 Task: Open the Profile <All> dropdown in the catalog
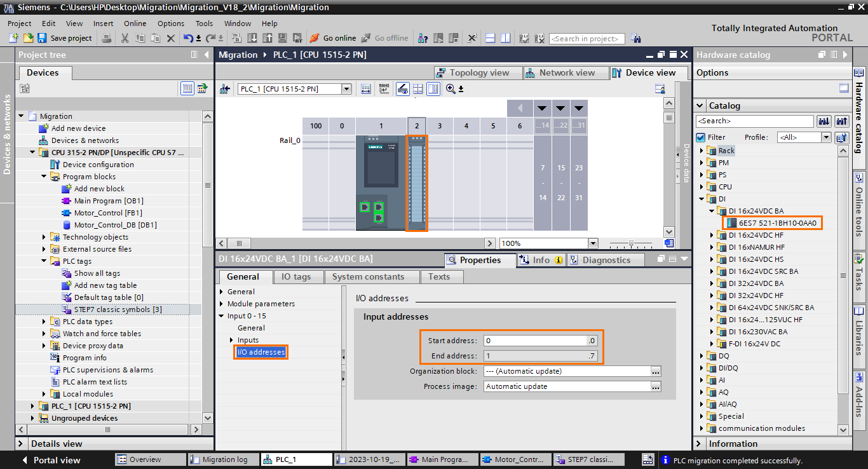(x=826, y=137)
